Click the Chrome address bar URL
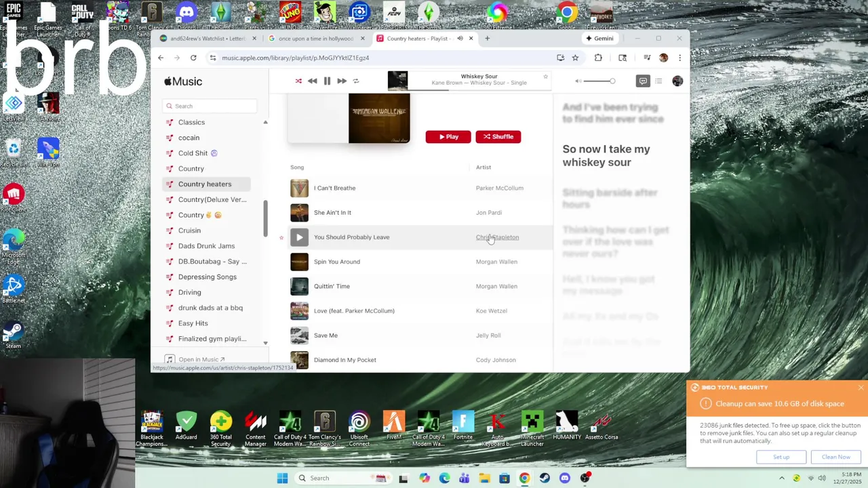The height and width of the screenshot is (488, 868). 295,58
